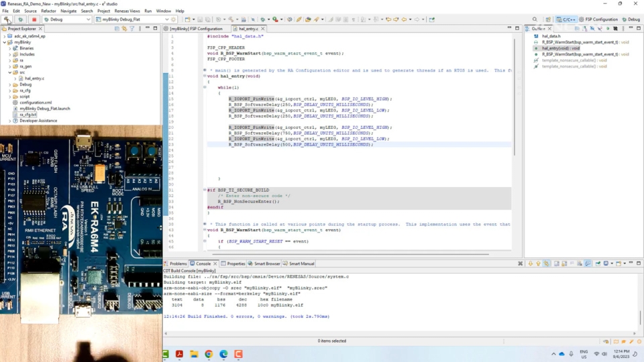Viewport: 644px width, 362px height.
Task: Toggle Hide Fields in Outline toolbar
Action: click(x=592, y=29)
